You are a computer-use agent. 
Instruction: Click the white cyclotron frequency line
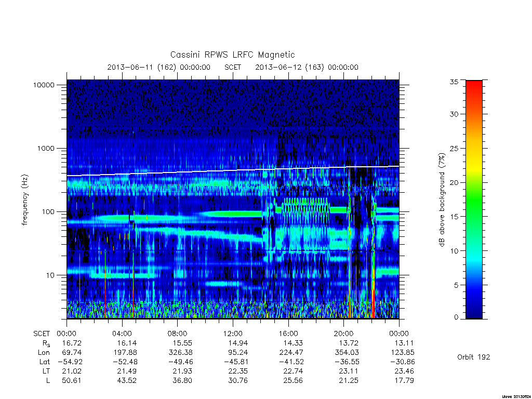point(233,170)
